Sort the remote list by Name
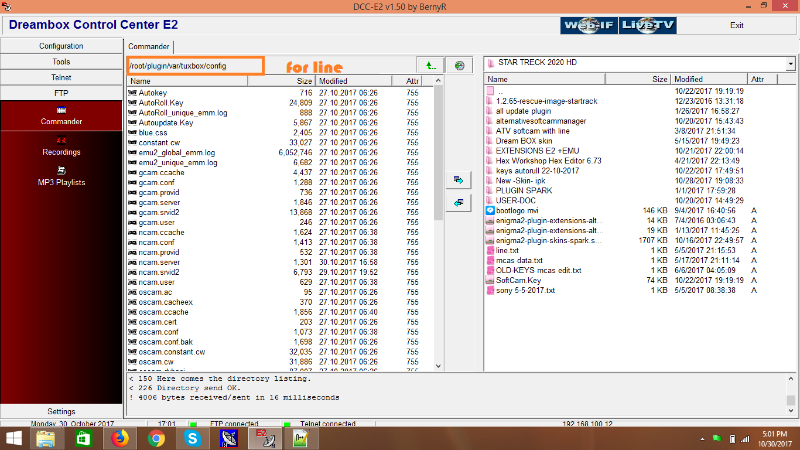 (x=187, y=81)
